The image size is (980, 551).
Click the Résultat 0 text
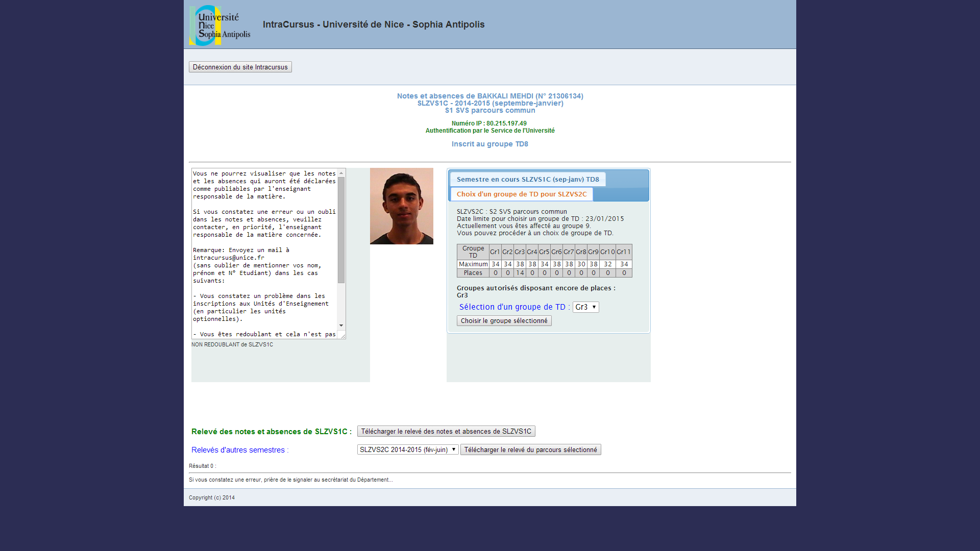point(203,466)
